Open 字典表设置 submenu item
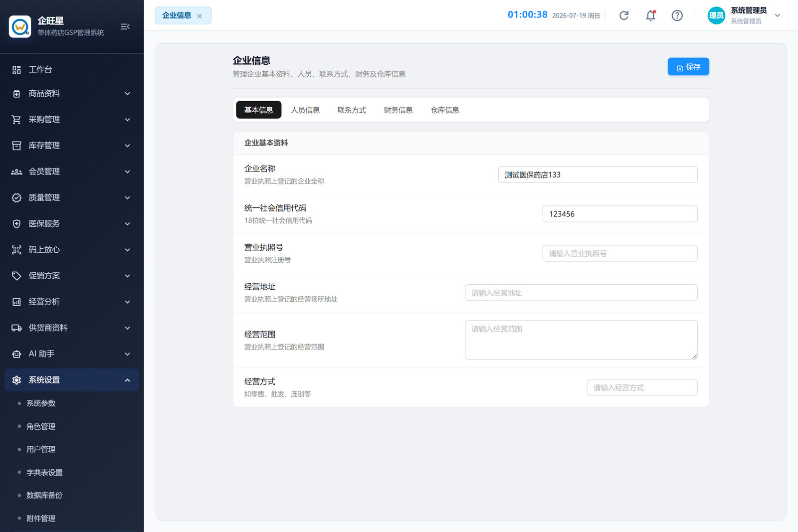798x532 pixels. point(44,472)
